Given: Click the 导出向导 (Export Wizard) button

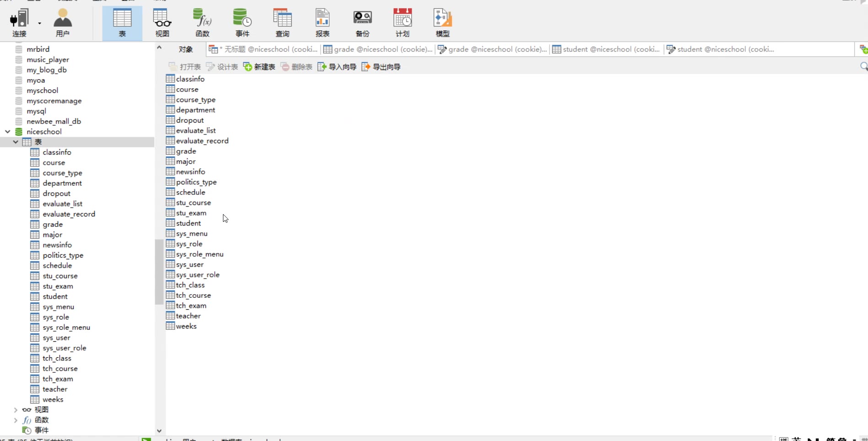Looking at the screenshot, I should click(x=381, y=67).
